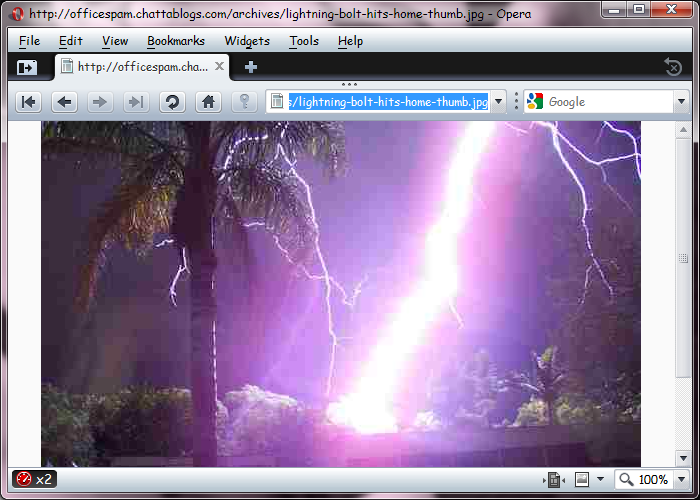Click the scrollbar up arrow
Screen dimensions: 700x500
683,130
